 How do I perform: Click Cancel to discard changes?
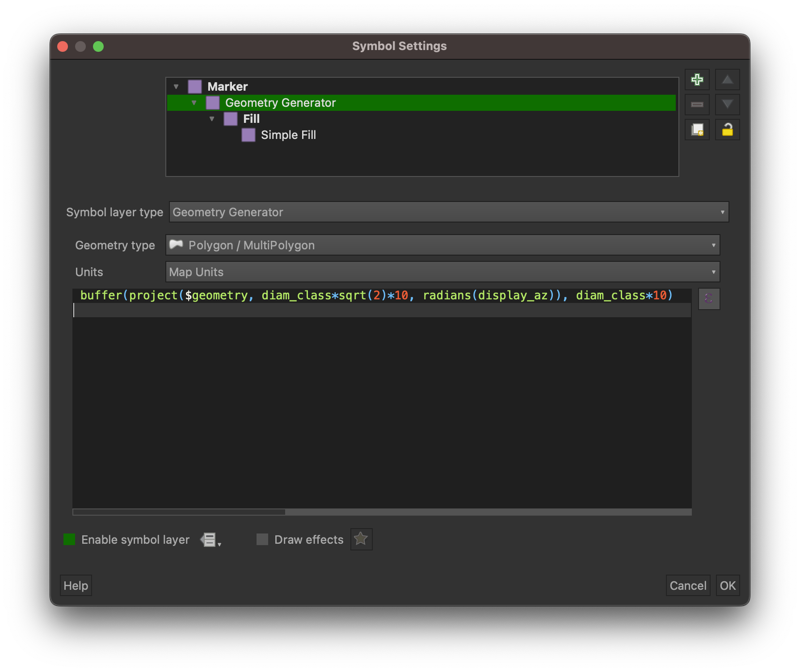[688, 585]
